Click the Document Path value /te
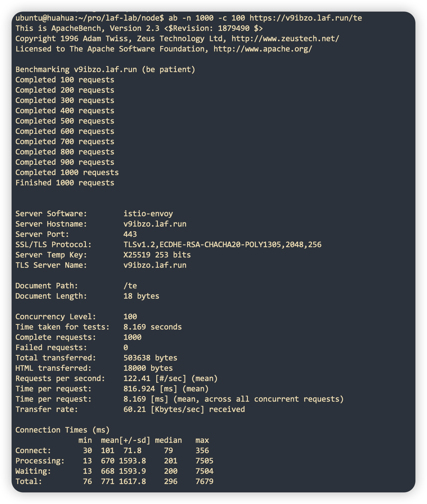This screenshot has height=504, width=427. [x=130, y=286]
